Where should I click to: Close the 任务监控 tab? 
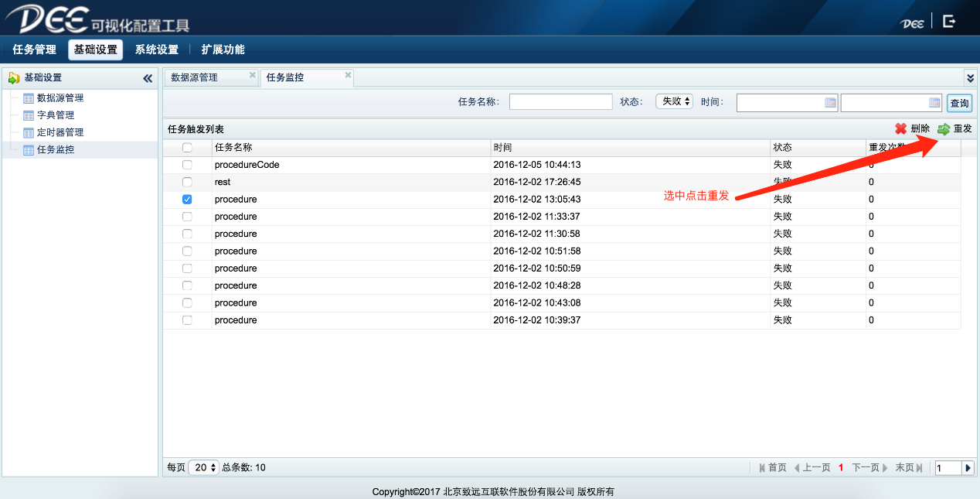point(348,75)
